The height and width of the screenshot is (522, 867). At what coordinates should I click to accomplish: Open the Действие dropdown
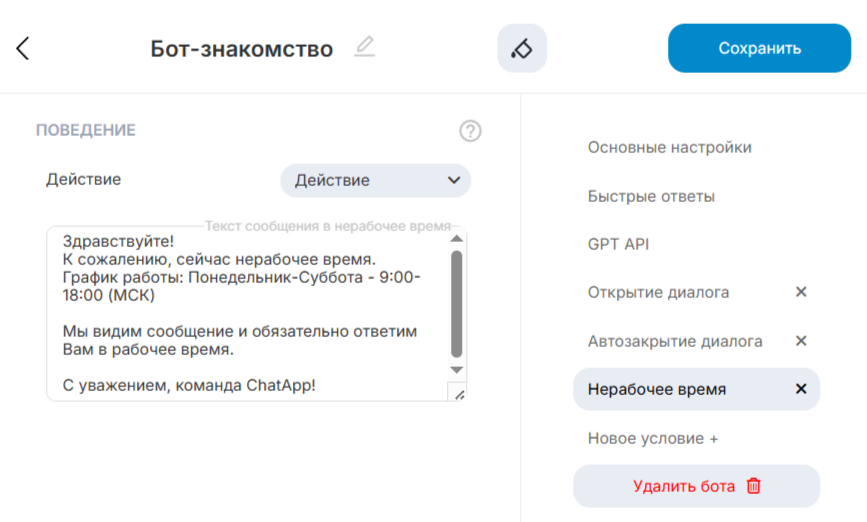[x=375, y=181]
